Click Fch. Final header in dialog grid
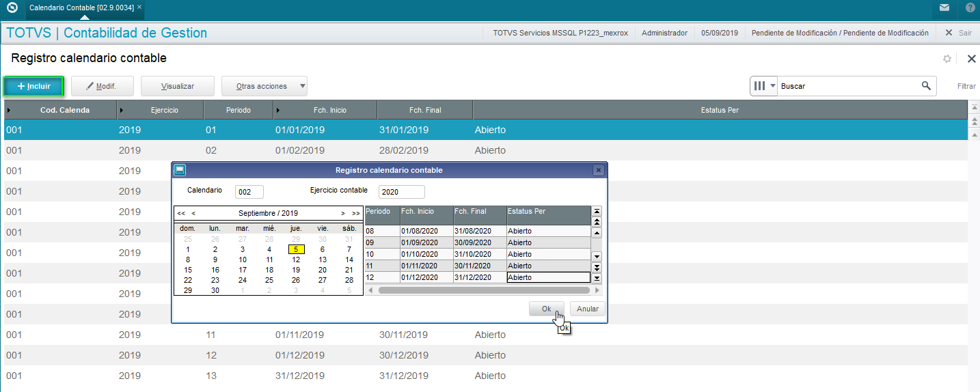The height and width of the screenshot is (392, 980). (x=480, y=215)
